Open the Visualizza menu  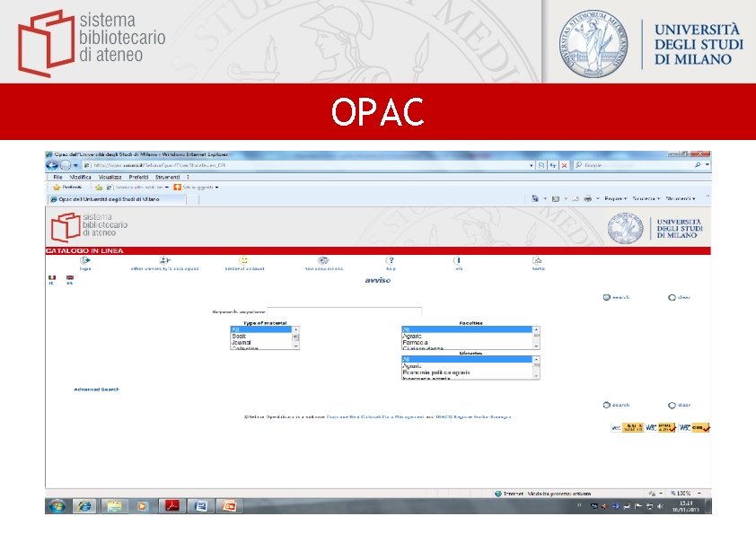tap(110, 177)
